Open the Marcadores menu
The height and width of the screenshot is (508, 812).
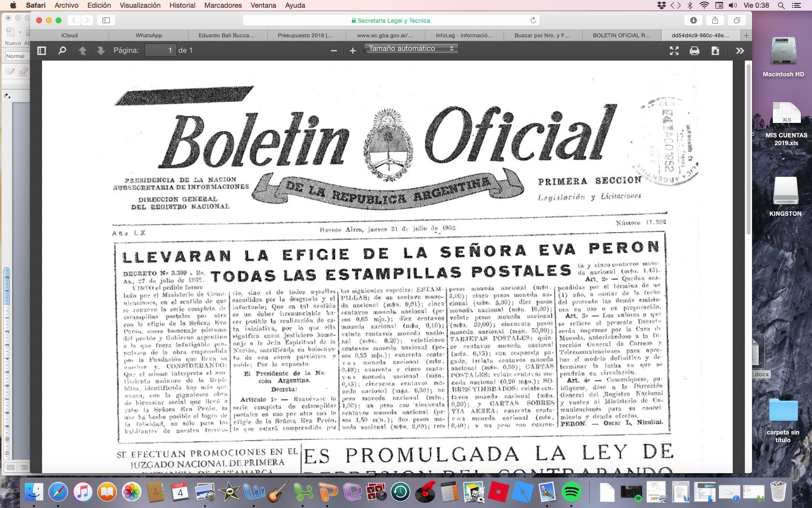(223, 5)
